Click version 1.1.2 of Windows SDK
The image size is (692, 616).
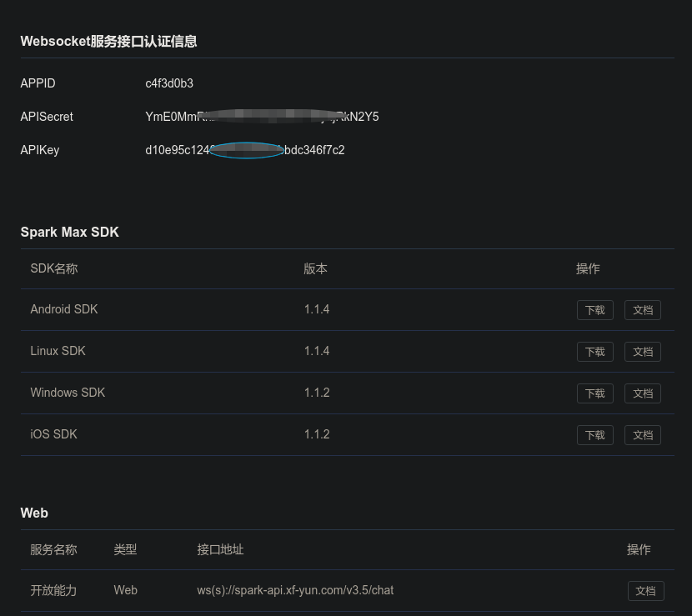pos(317,393)
